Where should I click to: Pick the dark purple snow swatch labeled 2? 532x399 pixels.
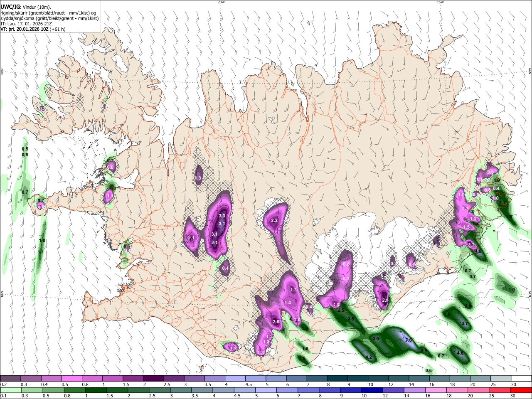tap(153, 378)
